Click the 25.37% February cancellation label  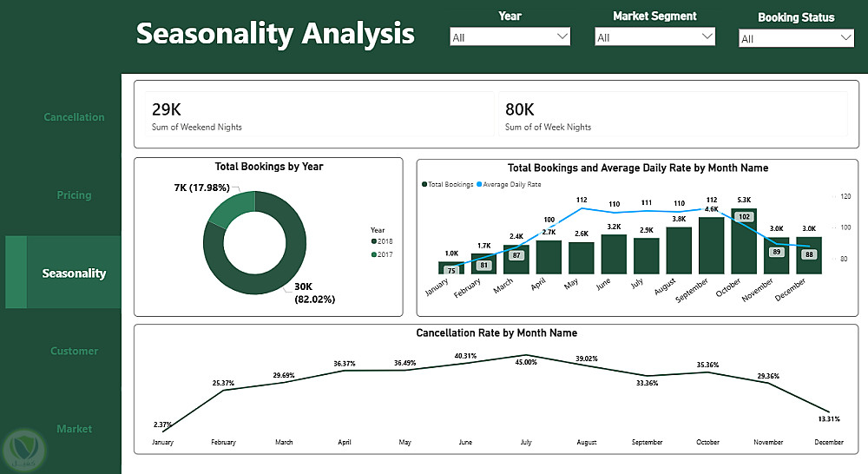223,383
